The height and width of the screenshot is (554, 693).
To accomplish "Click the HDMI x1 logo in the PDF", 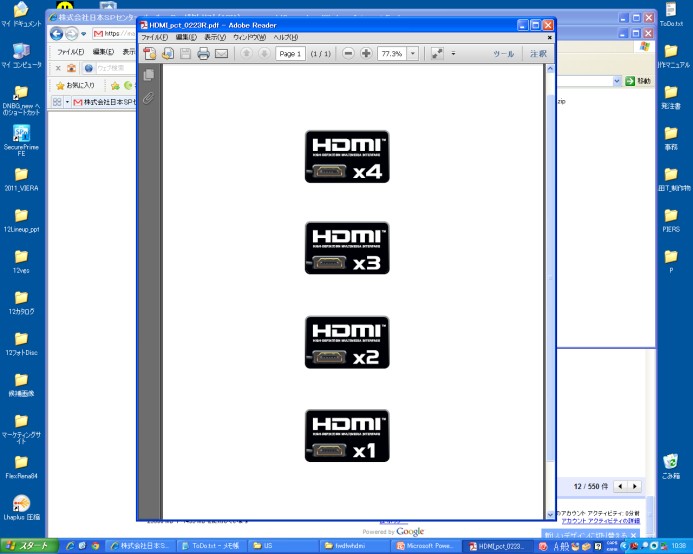I will [x=347, y=436].
